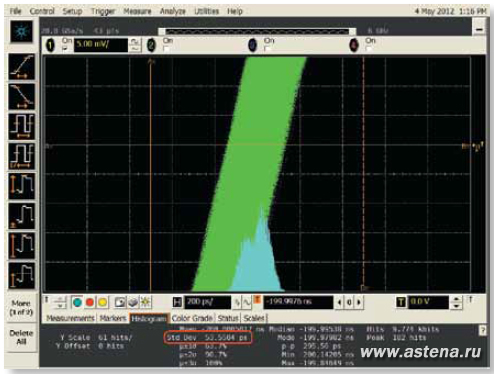Select the peak-to-peak voltage measurement icon

coord(22,186)
